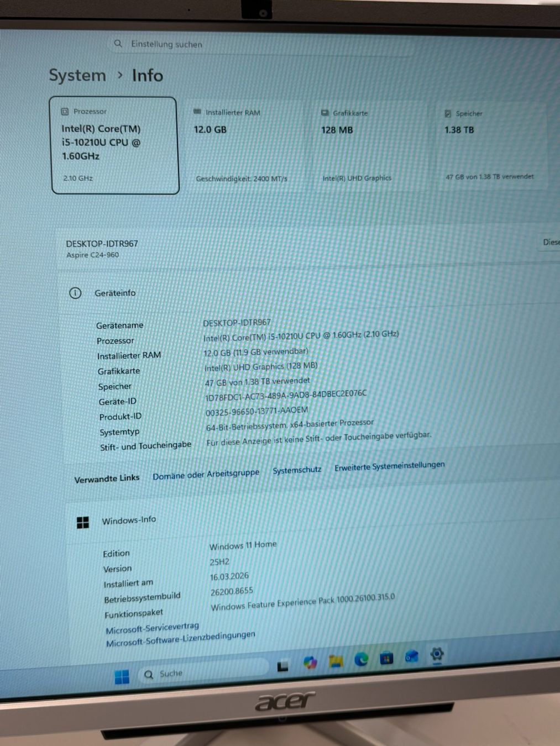This screenshot has width=560, height=746.
Task: Open Task View in the taskbar
Action: 282,666
